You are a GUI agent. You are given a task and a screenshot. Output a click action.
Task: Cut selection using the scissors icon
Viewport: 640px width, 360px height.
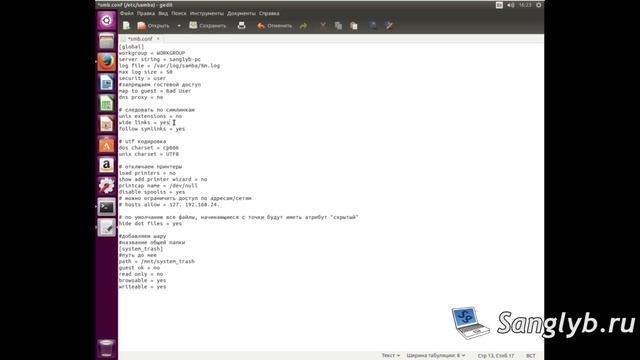coord(323,26)
